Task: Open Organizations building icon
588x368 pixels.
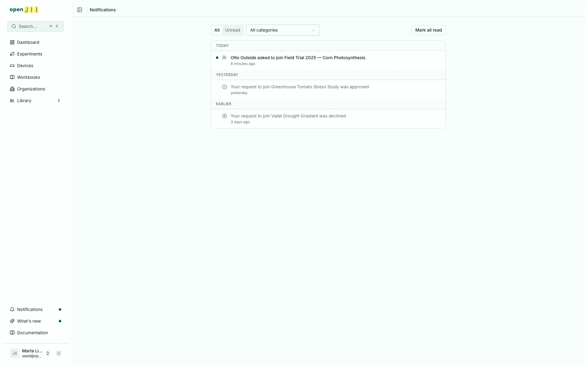Action: coord(12,89)
